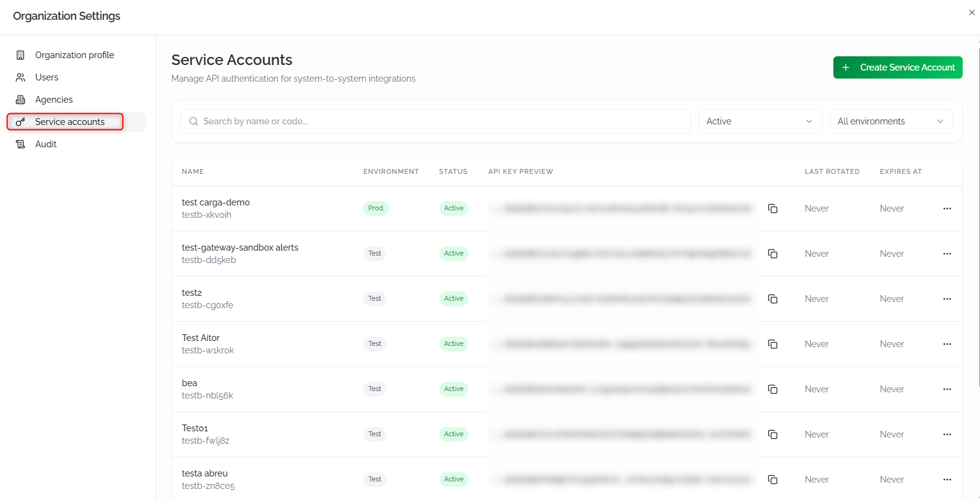The height and width of the screenshot is (500, 980).
Task: Click the EXPIRES AT column header
Action: [x=901, y=171]
